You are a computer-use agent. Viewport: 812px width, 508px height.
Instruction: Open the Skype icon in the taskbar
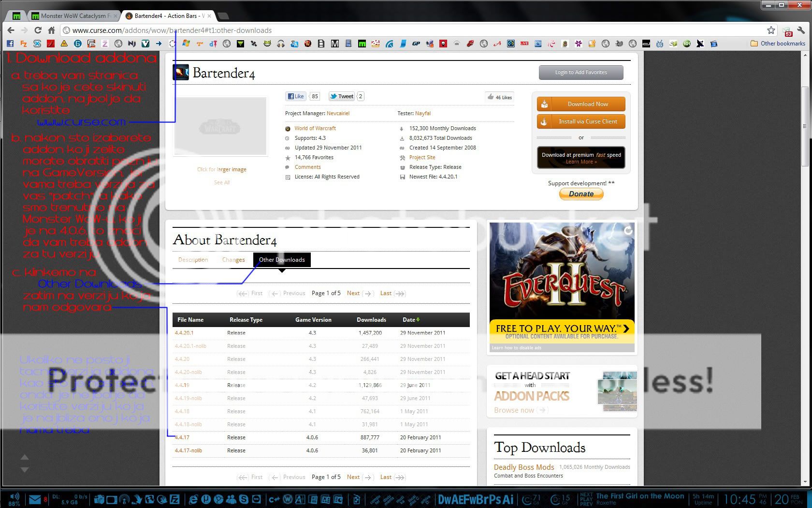click(244, 499)
